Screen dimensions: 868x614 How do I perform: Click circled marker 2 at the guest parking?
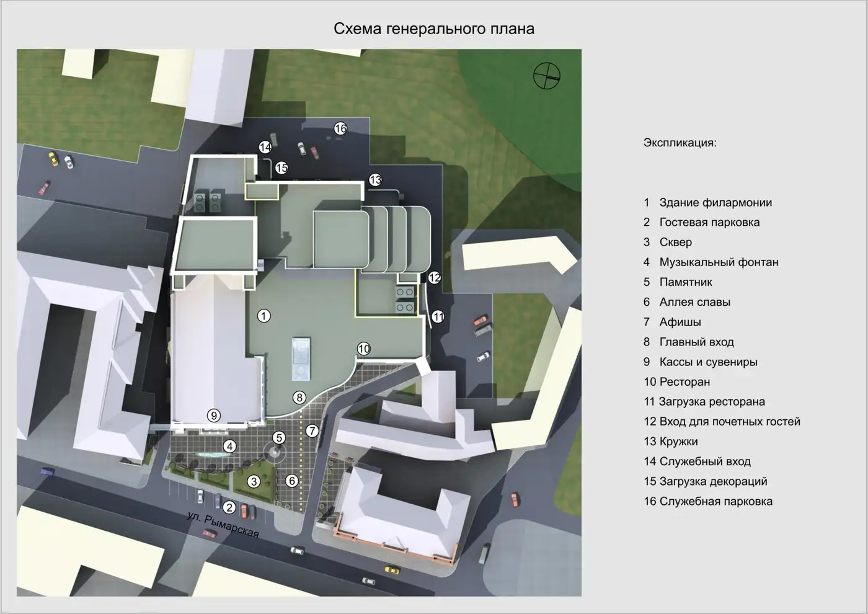click(229, 507)
